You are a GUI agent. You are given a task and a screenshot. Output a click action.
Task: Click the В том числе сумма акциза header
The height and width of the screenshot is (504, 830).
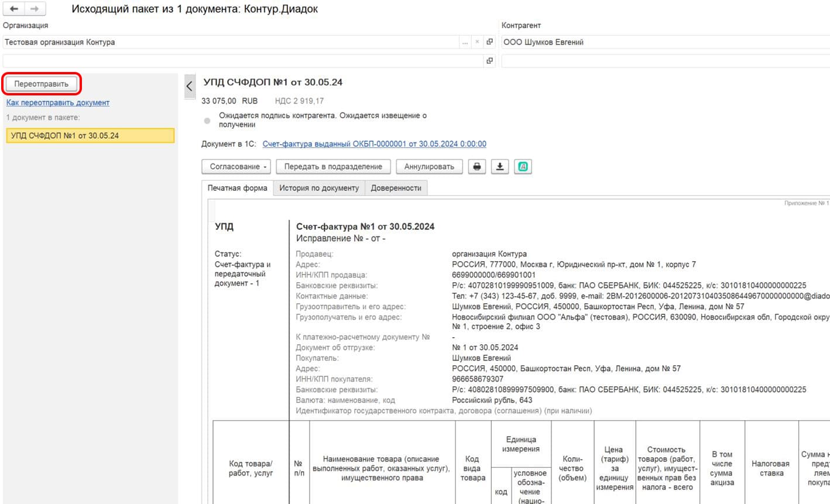(722, 468)
